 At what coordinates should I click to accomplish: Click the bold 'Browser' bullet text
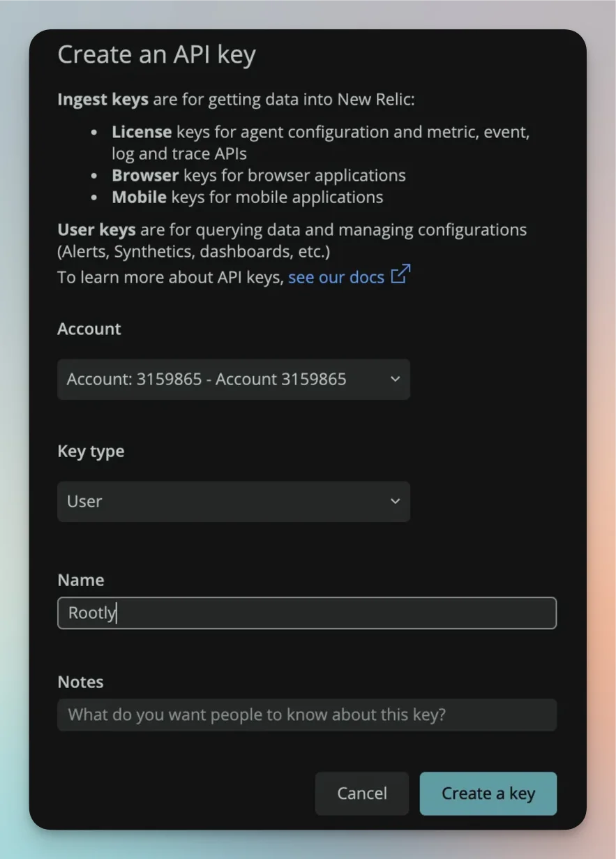(x=145, y=175)
